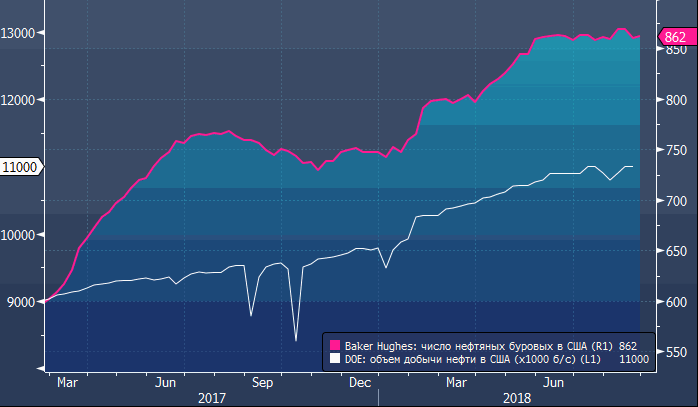The width and height of the screenshot is (698, 407).
Task: Click the white 11000 left axis tag
Action: (x=20, y=167)
